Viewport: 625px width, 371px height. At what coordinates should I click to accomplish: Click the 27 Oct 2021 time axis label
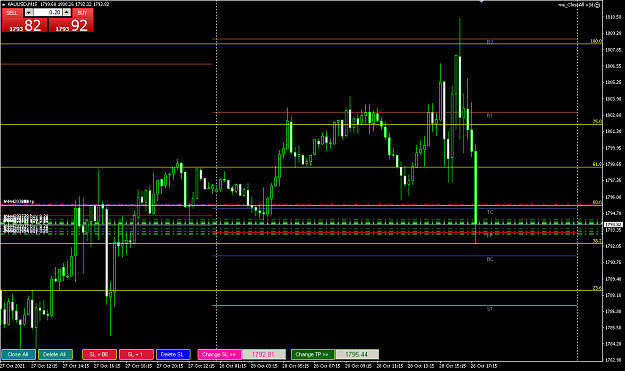(x=13, y=366)
